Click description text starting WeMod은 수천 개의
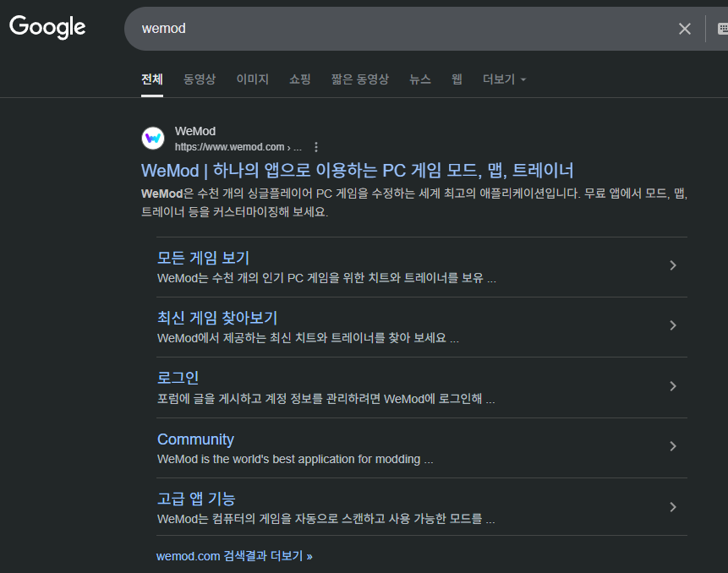728x573 pixels. 414,203
